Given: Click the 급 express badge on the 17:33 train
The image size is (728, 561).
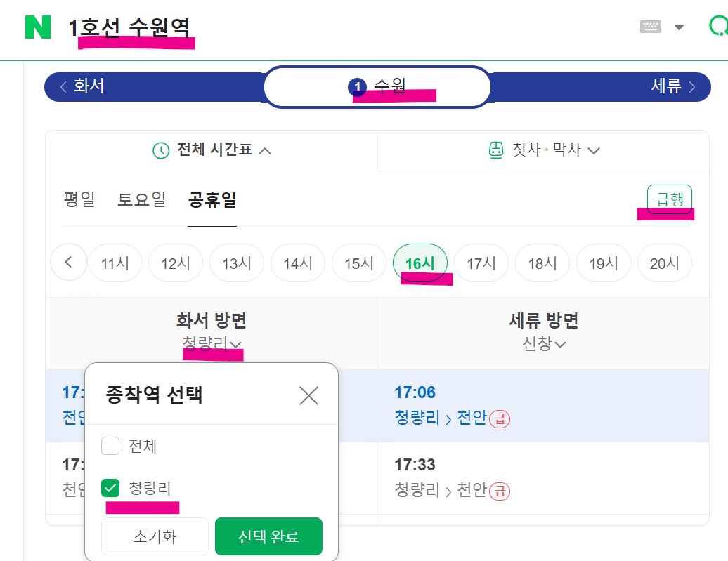Looking at the screenshot, I should (500, 491).
